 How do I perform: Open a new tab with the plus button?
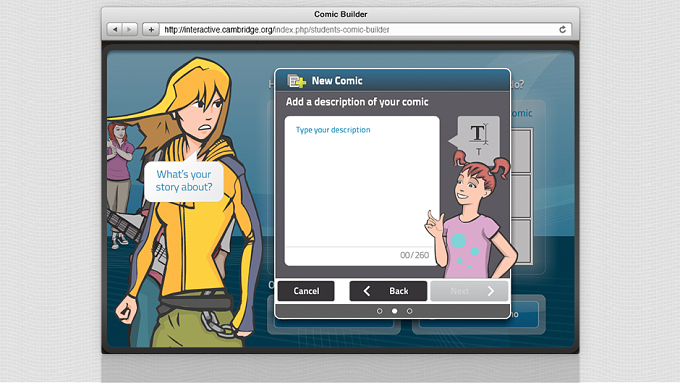[151, 29]
